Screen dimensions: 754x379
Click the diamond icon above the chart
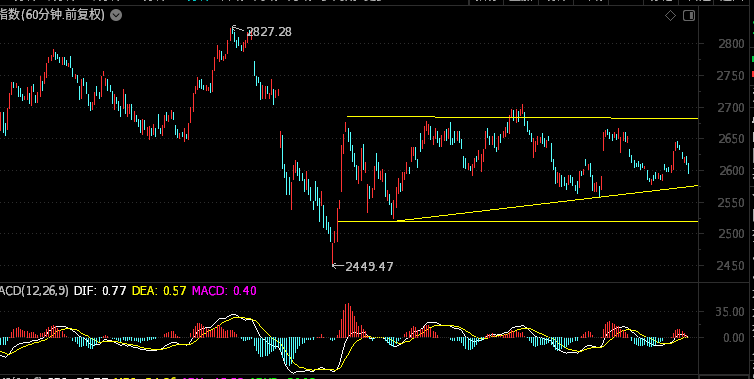point(670,16)
